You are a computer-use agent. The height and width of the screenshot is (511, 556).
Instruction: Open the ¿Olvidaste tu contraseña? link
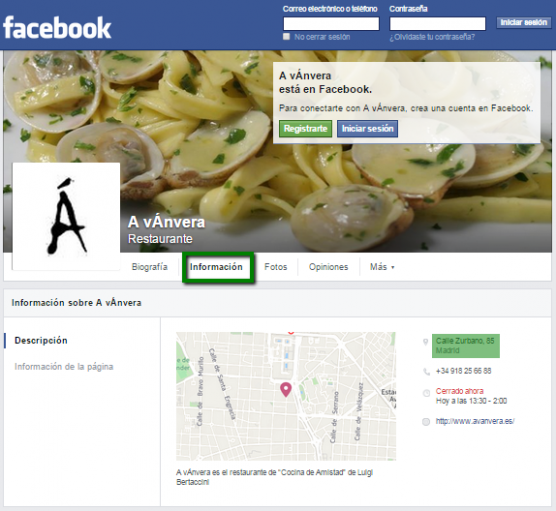click(x=432, y=37)
